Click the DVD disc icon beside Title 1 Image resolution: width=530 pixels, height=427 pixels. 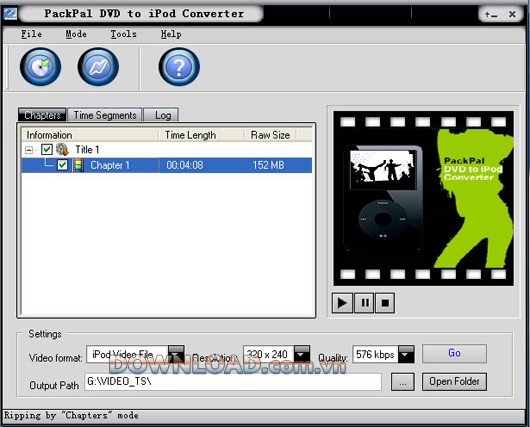pos(62,149)
